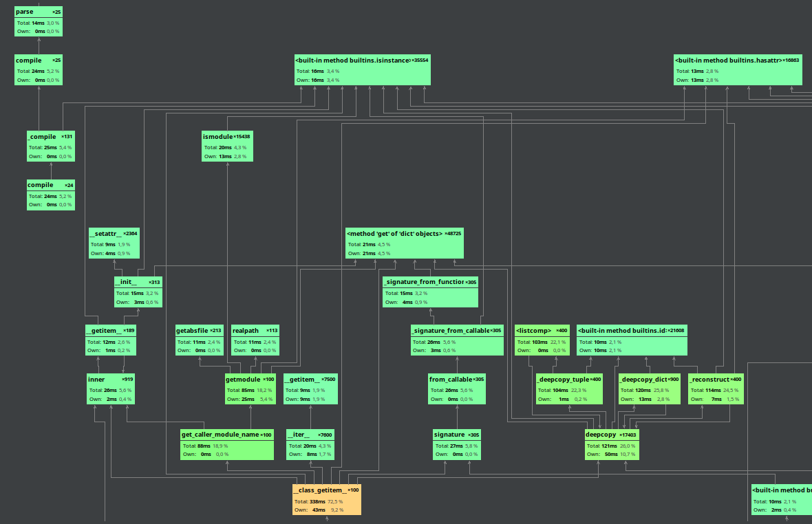The width and height of the screenshot is (812, 524).
Task: Select the builtins.hasattr node
Action: pyautogui.click(x=737, y=69)
